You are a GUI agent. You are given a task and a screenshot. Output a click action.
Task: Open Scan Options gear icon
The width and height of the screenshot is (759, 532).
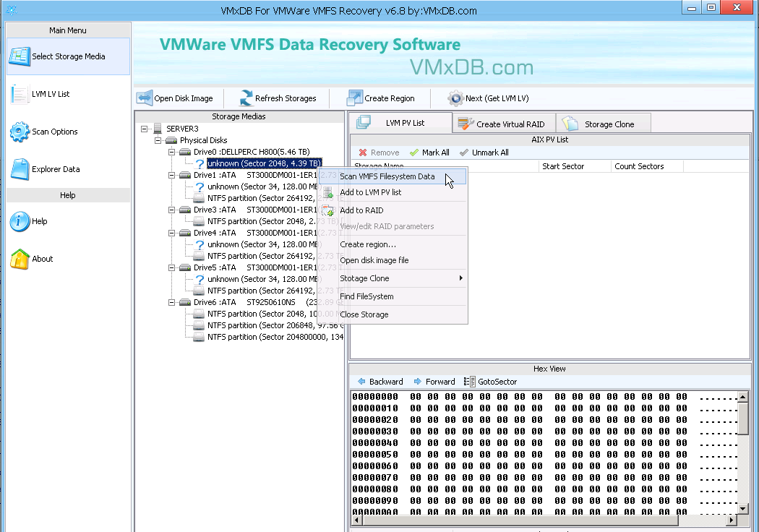(20, 132)
